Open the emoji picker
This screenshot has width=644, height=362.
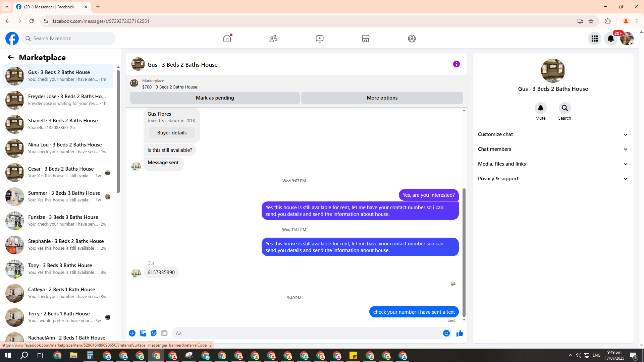click(x=446, y=333)
